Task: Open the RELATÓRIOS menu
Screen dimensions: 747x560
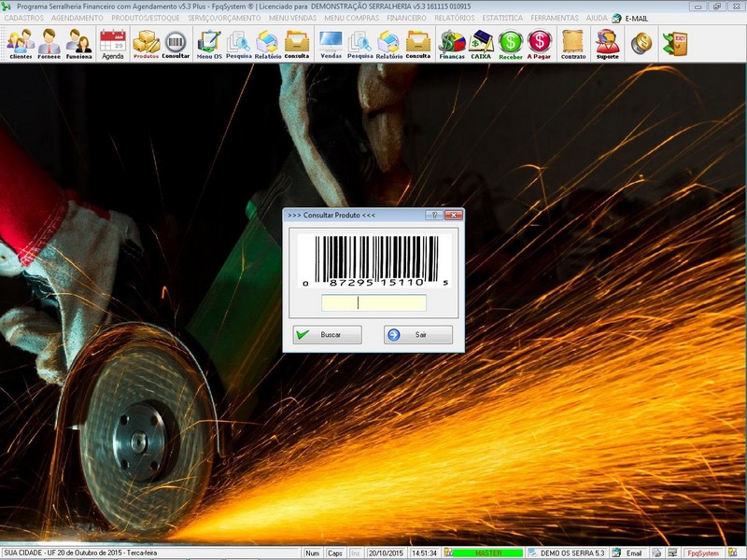Action: click(x=455, y=18)
